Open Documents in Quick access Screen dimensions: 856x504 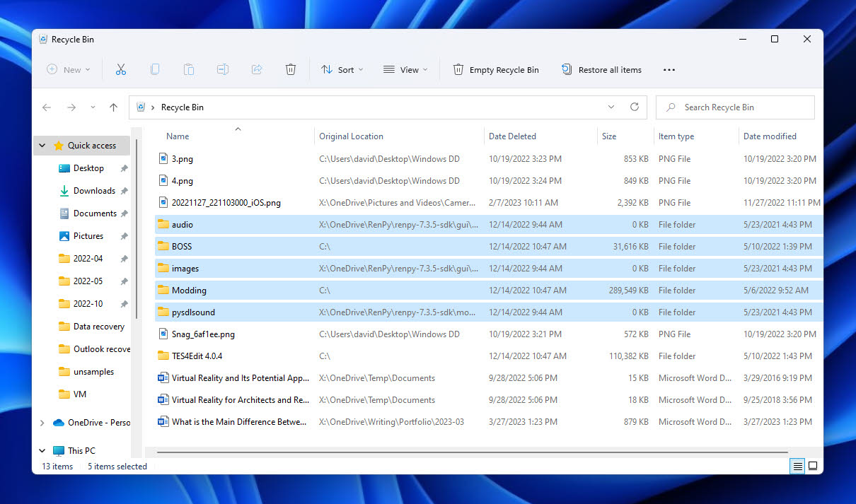click(x=95, y=213)
